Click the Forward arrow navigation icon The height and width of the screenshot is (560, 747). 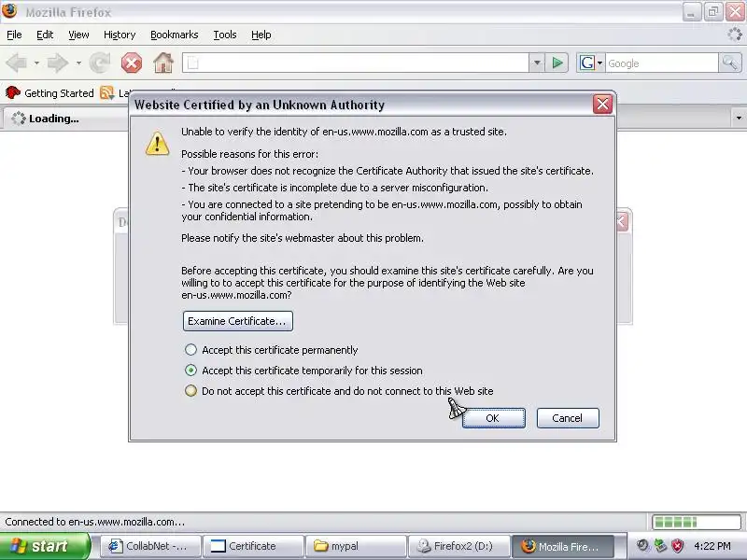(x=58, y=63)
